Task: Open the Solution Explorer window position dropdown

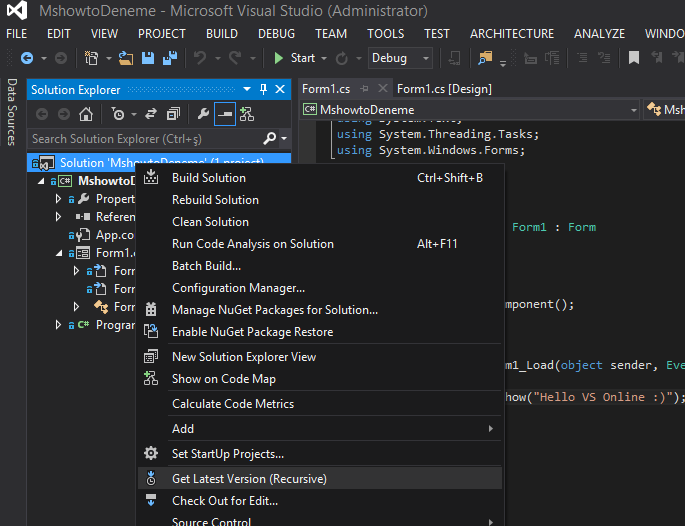Action: [247, 89]
